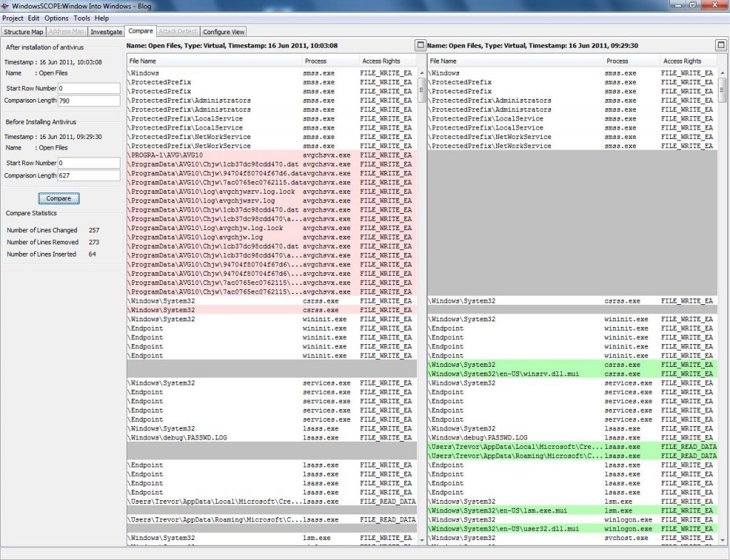Click the right pane timestamp title text
Screen dimensions: 730x560
[x=533, y=46]
